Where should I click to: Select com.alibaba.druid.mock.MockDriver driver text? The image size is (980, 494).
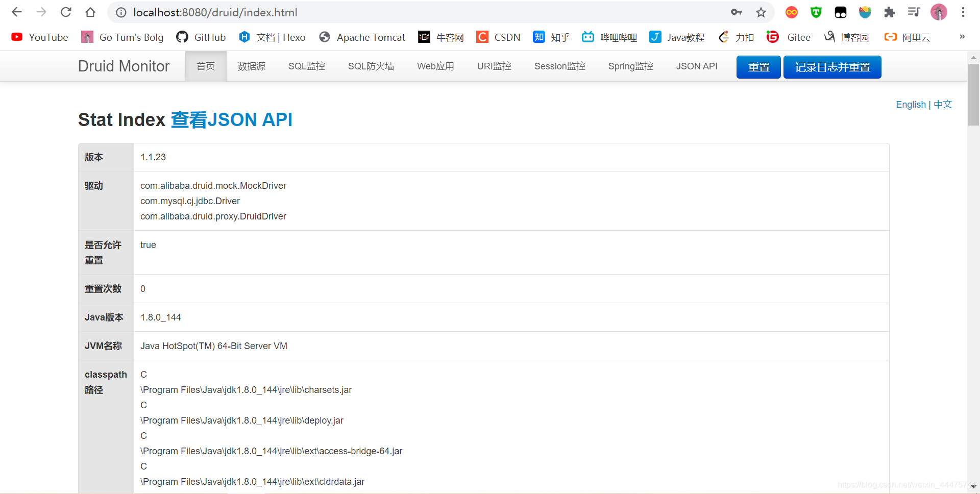click(x=213, y=186)
